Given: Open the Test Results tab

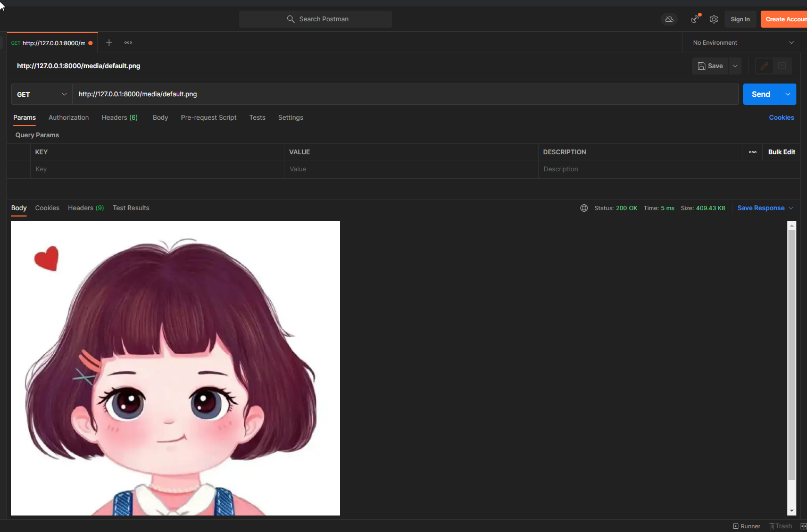Looking at the screenshot, I should (131, 208).
